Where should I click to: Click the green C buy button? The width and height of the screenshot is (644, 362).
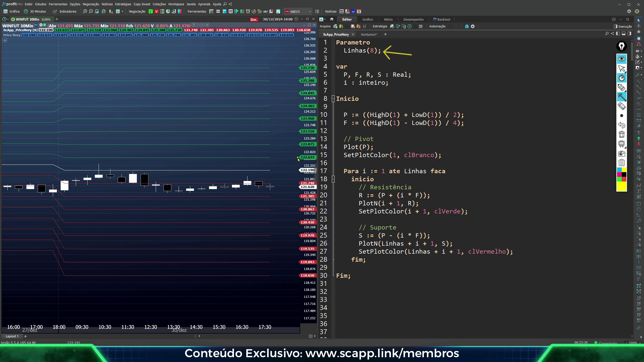pyautogui.click(x=151, y=11)
